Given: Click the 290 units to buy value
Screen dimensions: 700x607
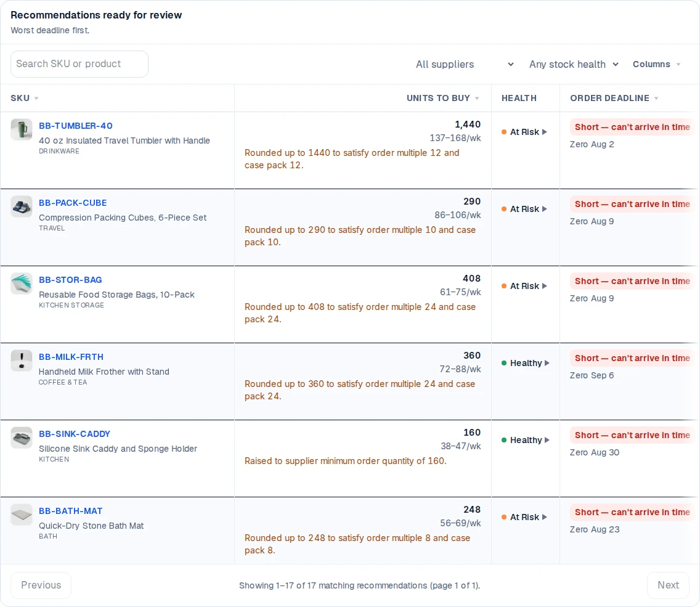Looking at the screenshot, I should (x=472, y=202).
